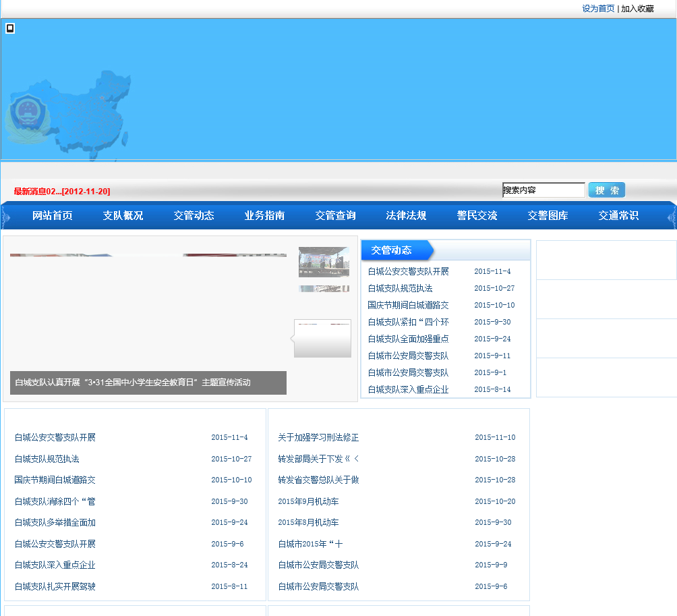Open 白城支队深入重点企业 dated 2015-8-24
This screenshot has width=677, height=616.
coord(55,565)
